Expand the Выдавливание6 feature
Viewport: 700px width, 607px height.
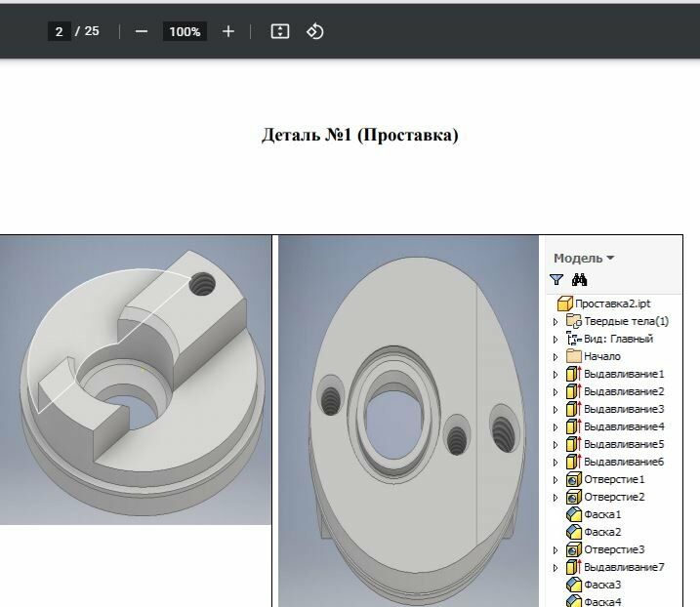(556, 462)
